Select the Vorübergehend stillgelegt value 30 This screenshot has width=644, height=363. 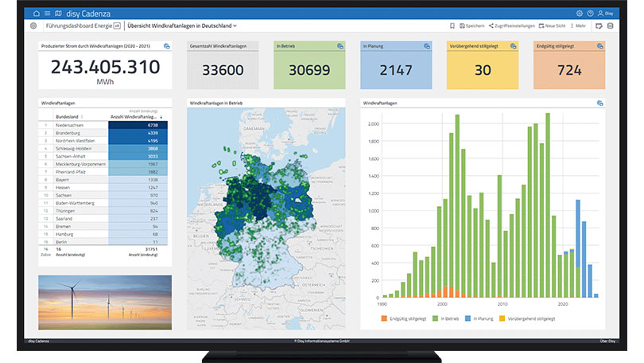483,70
